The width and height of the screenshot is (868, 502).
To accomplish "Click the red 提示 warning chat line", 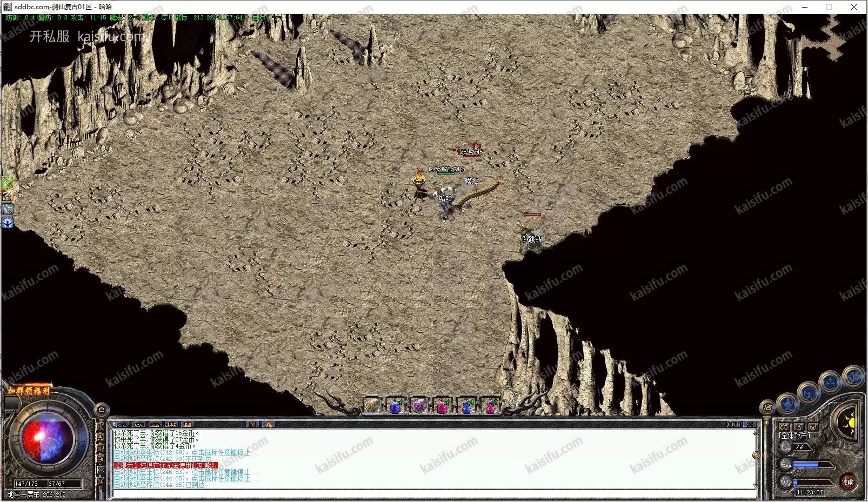I will pyautogui.click(x=166, y=465).
